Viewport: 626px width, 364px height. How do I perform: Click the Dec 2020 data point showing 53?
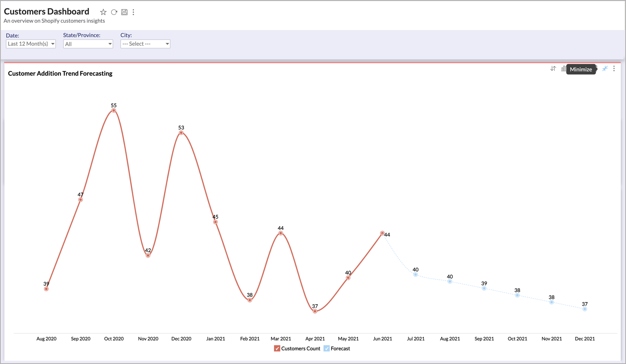(x=181, y=133)
